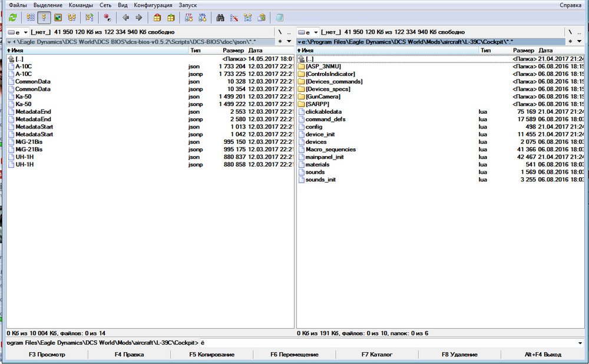The image size is (589, 364).
Task: Go back using the left arrow icon
Action: (x=126, y=17)
